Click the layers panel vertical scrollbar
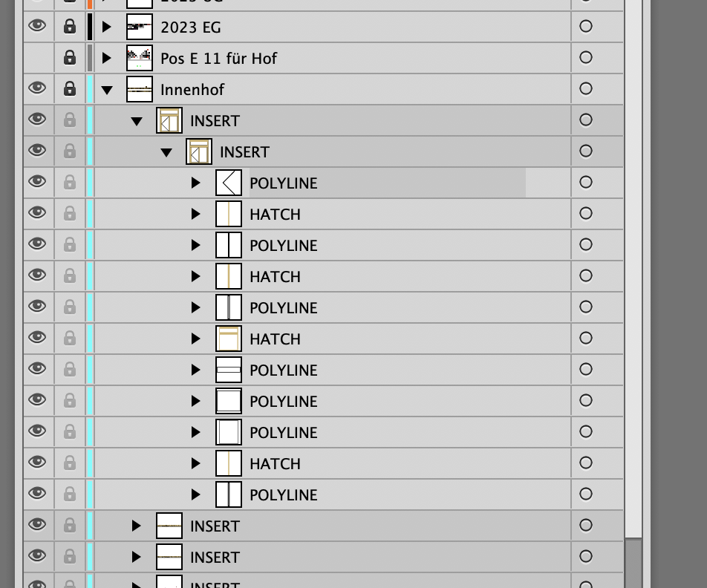The width and height of the screenshot is (707, 588). click(633, 293)
